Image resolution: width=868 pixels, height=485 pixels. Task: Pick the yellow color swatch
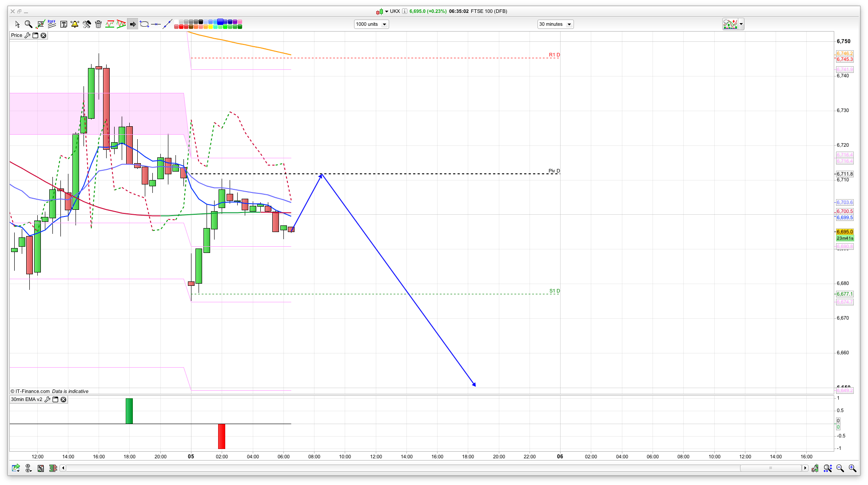click(210, 27)
